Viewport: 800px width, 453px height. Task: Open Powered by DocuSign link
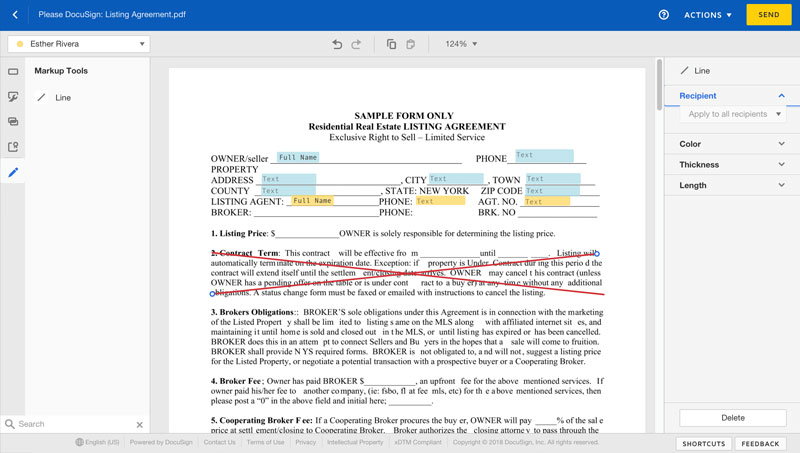click(x=161, y=442)
